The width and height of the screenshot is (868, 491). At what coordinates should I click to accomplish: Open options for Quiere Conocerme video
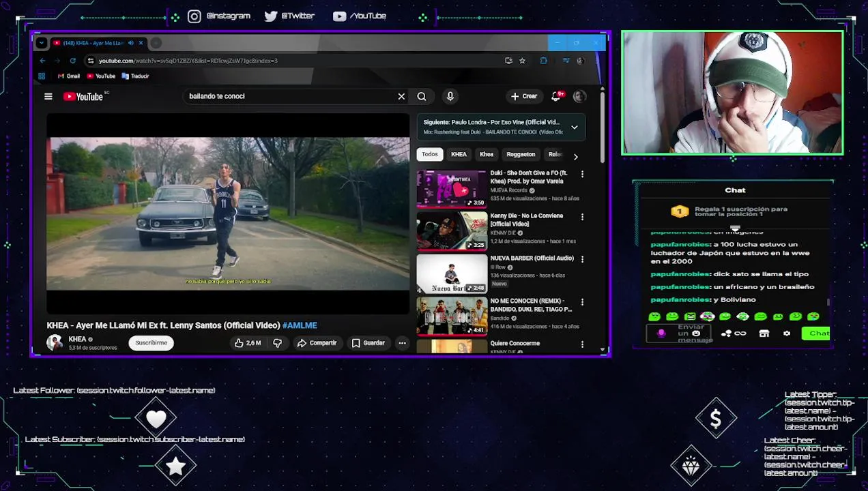[582, 344]
